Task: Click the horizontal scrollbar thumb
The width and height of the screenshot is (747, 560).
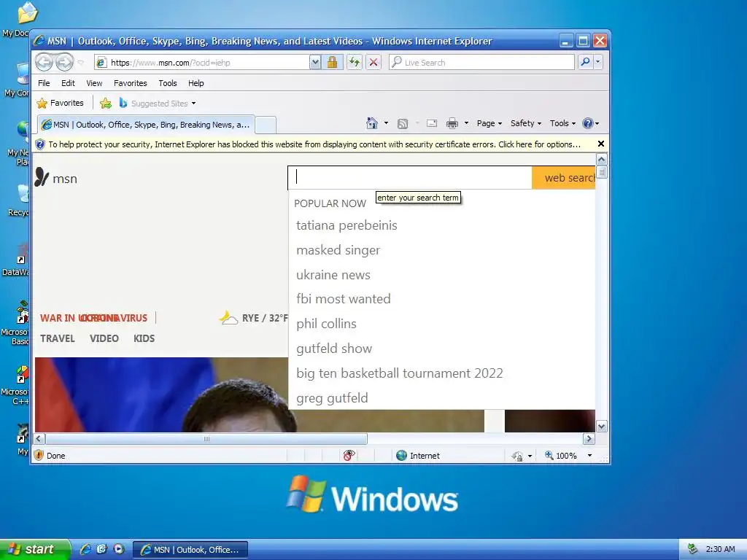Action: click(206, 439)
